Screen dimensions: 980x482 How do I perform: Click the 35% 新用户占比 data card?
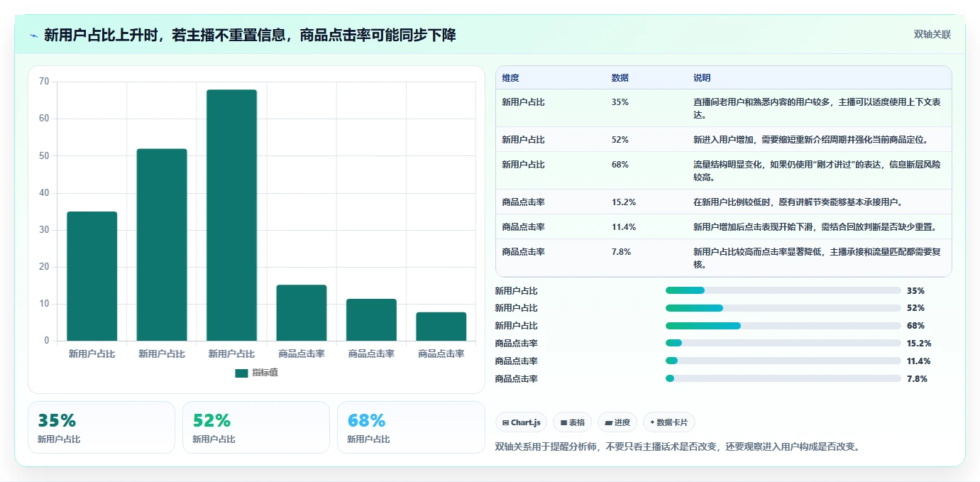(x=101, y=427)
